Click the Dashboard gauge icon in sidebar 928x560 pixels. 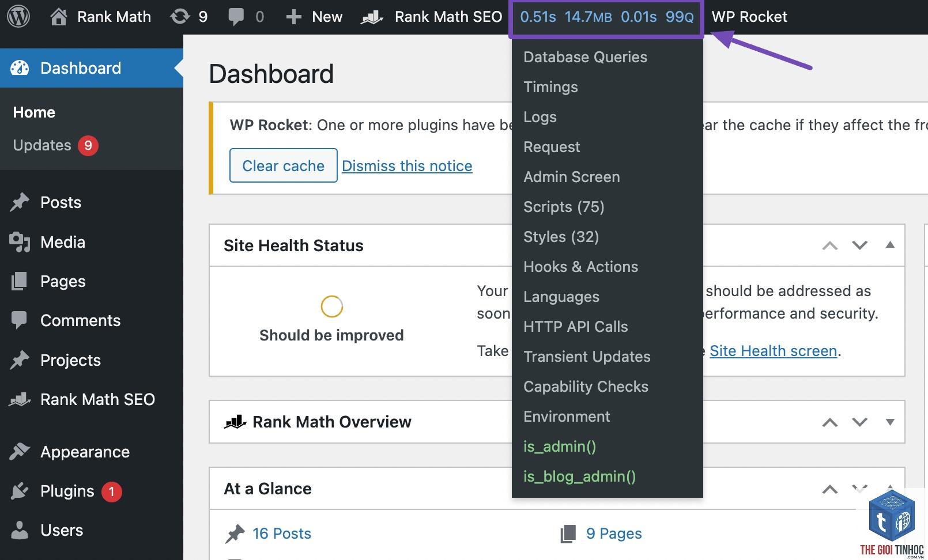pos(20,68)
